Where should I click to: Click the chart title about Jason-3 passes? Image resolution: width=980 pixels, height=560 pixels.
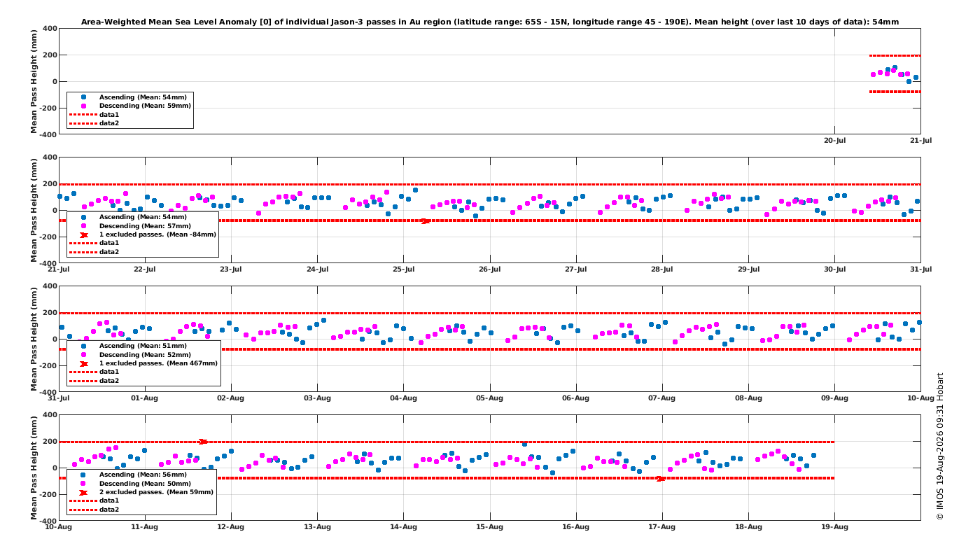click(490, 22)
